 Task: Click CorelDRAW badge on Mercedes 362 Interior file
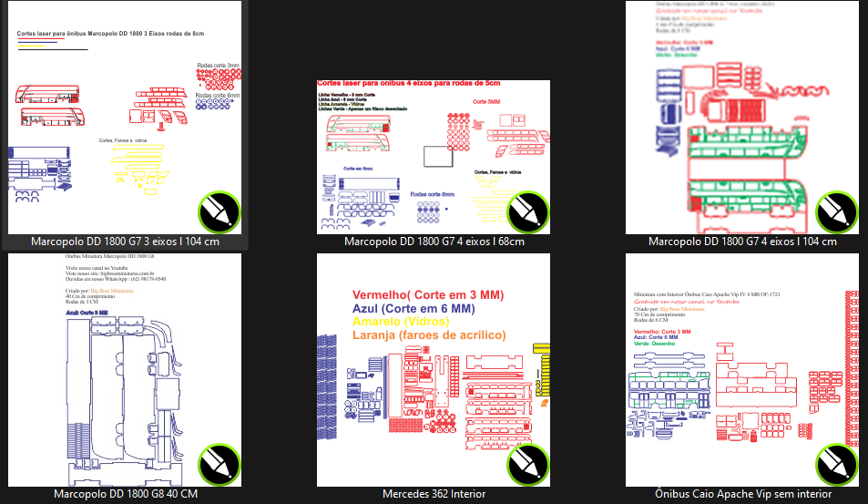click(x=527, y=465)
